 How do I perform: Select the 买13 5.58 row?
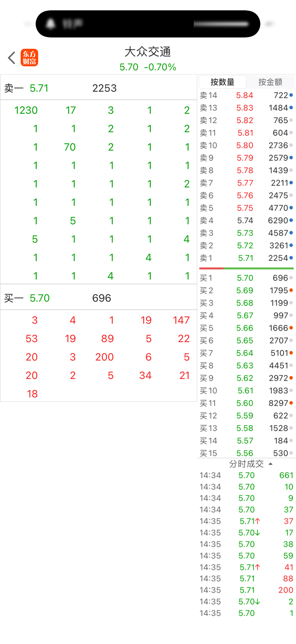(x=246, y=428)
